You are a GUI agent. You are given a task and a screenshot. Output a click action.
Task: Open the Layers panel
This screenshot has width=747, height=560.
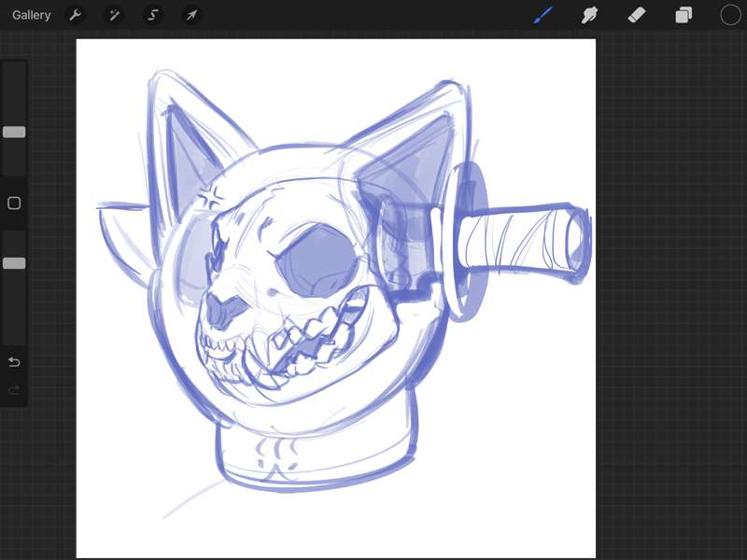(x=684, y=15)
